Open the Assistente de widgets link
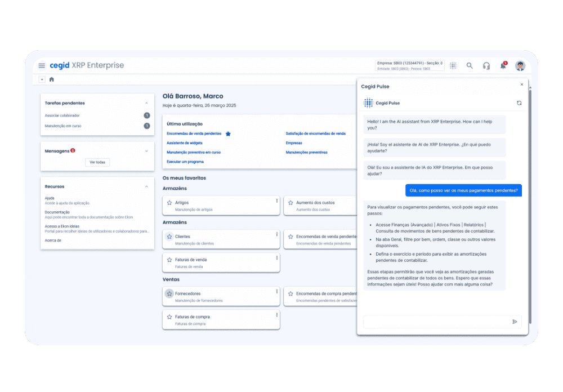563x392 pixels. [185, 143]
